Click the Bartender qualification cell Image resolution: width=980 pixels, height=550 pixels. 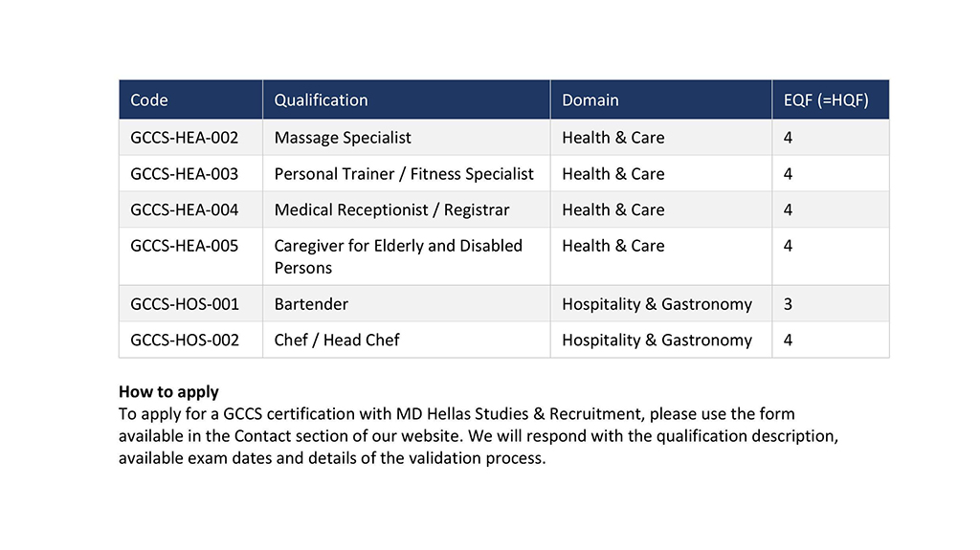pyautogui.click(x=311, y=304)
